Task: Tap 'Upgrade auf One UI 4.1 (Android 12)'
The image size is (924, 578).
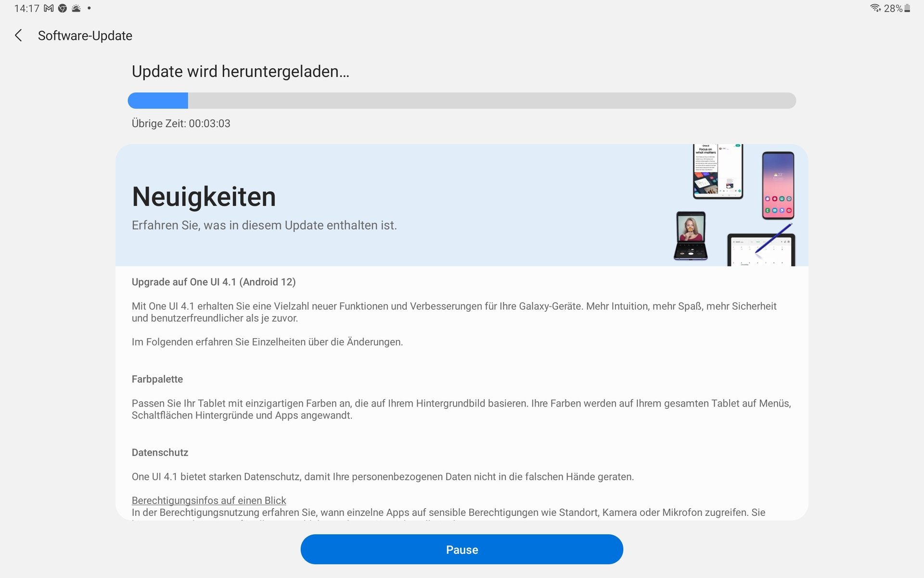Action: [x=214, y=282]
